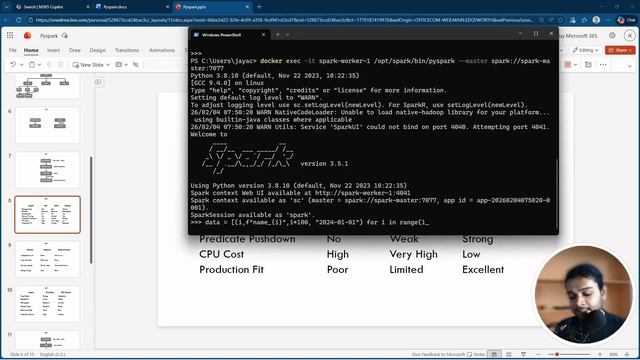Open the terminal profiles dropdown chevron
Screen dimensions: 640x360
(287, 35)
